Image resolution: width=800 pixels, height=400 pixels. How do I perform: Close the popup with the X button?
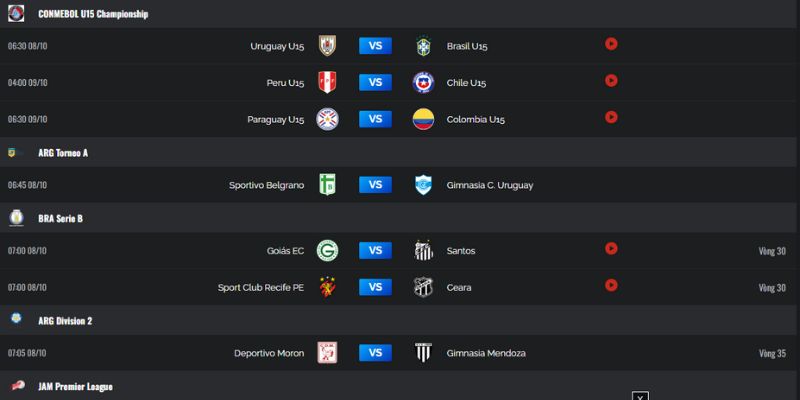pos(640,396)
